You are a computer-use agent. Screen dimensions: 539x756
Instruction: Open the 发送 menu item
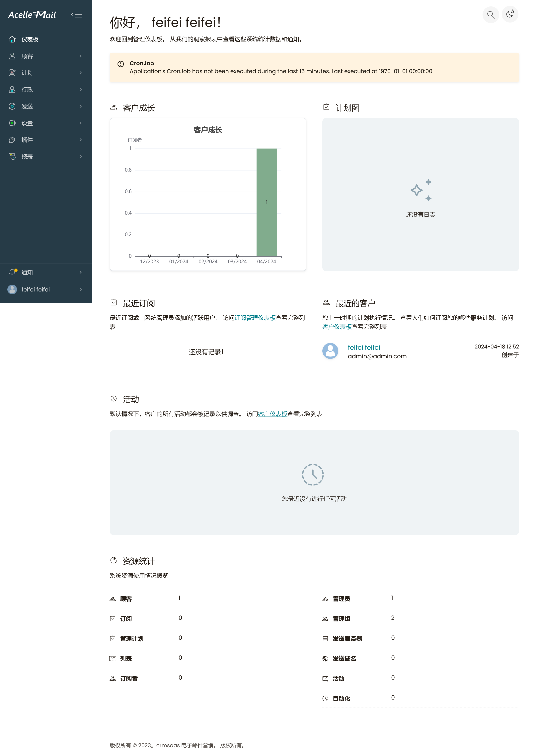click(x=46, y=106)
